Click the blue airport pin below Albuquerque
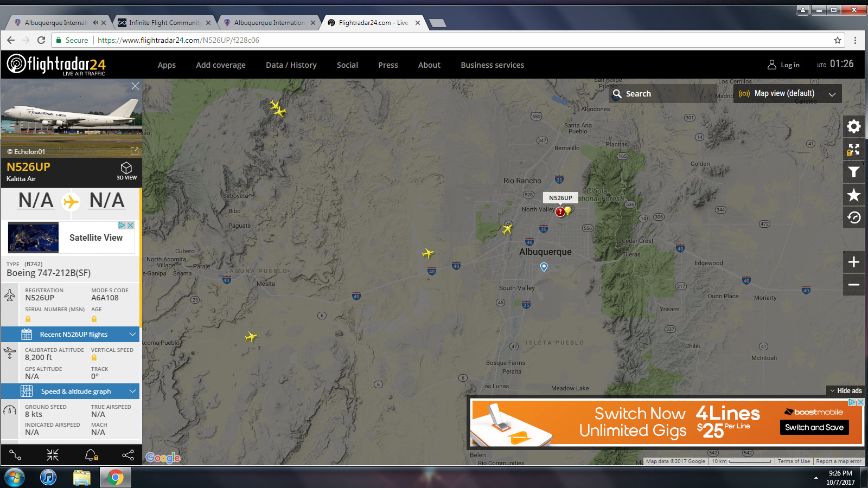Viewport: 868px width, 488px height. point(544,267)
